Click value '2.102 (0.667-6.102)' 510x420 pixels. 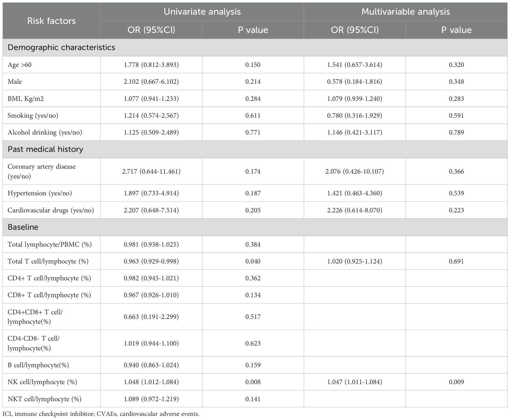[x=151, y=81]
